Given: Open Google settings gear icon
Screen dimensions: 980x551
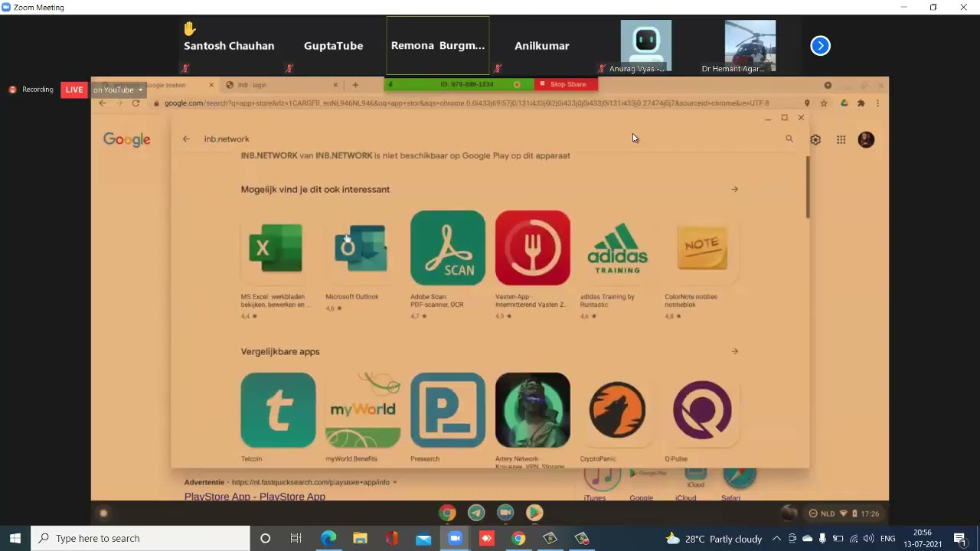Looking at the screenshot, I should click(x=815, y=139).
